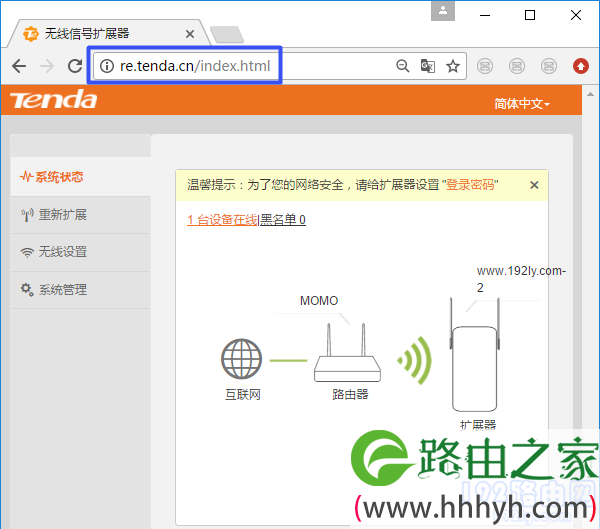
Task: Maximize the browser window
Action: pos(530,15)
